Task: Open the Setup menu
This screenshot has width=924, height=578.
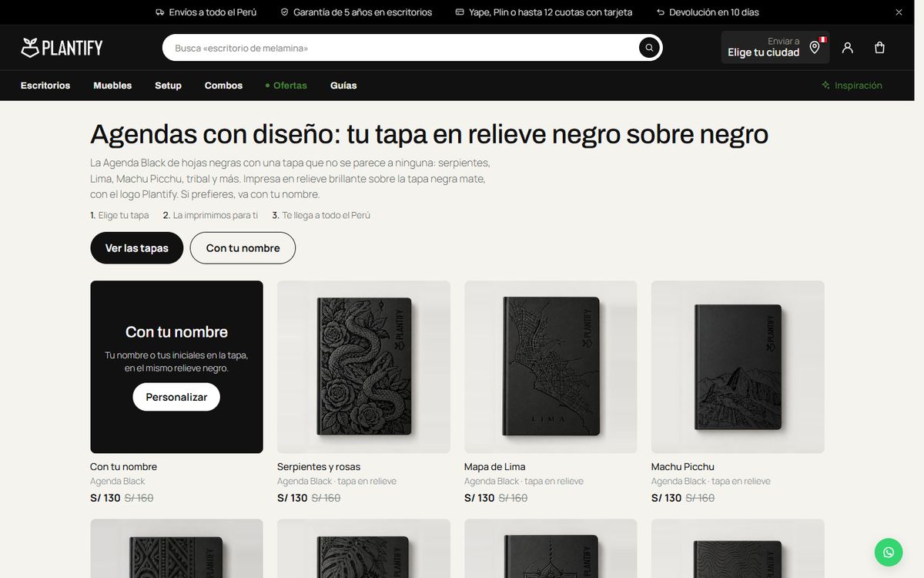Action: pyautogui.click(x=168, y=86)
